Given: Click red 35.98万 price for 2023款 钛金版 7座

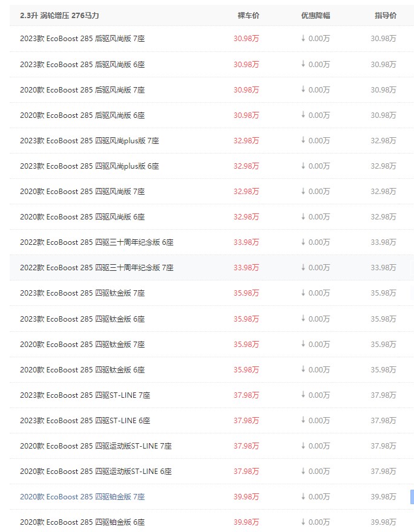Looking at the screenshot, I should click(x=246, y=293).
